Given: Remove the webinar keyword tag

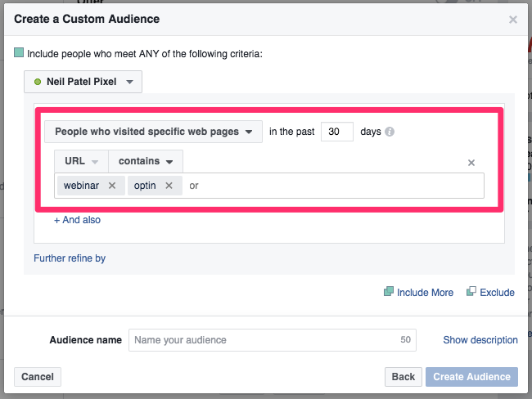Looking at the screenshot, I should click(x=112, y=186).
